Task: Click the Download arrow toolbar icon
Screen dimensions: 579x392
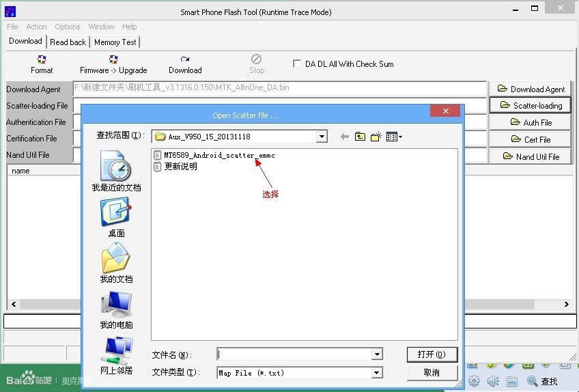Action: click(185, 64)
